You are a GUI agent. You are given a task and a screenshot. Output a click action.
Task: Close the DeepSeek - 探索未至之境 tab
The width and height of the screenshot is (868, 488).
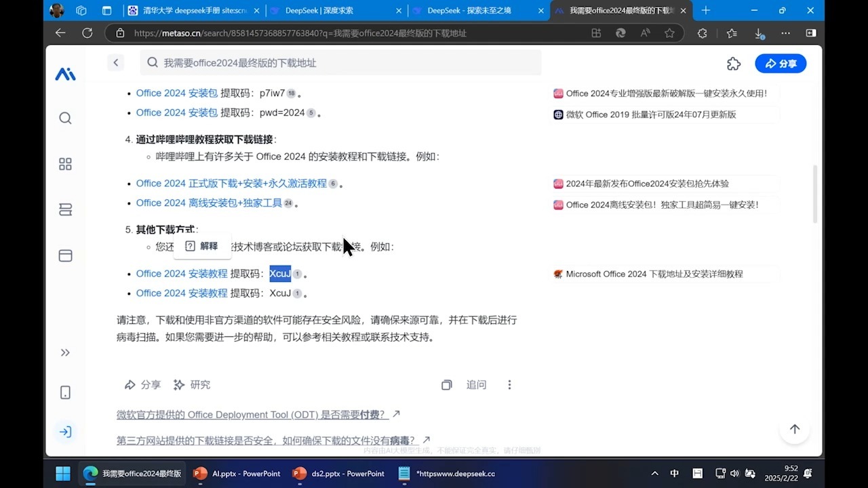(x=540, y=11)
